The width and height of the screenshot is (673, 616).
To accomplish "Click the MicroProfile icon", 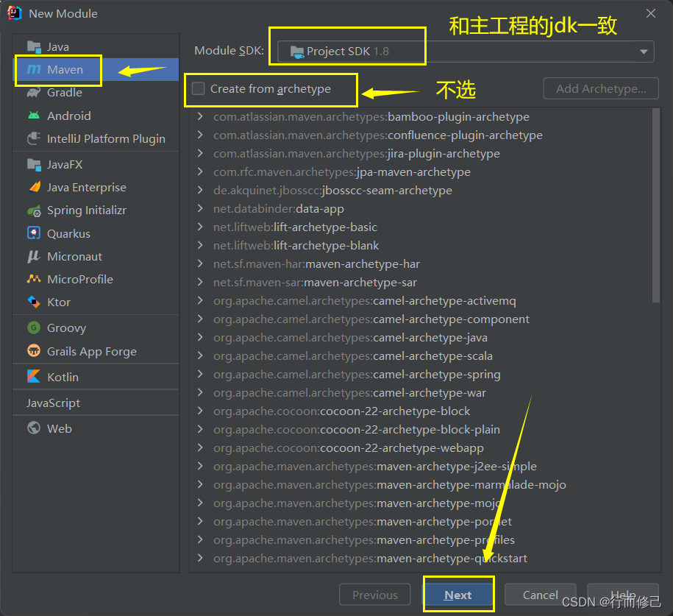I will 34,279.
